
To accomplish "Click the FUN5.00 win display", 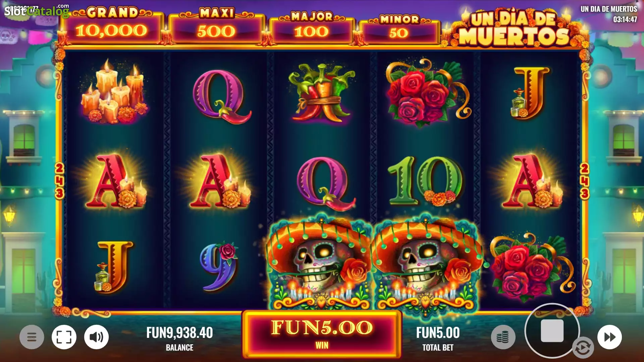I will coord(322,334).
